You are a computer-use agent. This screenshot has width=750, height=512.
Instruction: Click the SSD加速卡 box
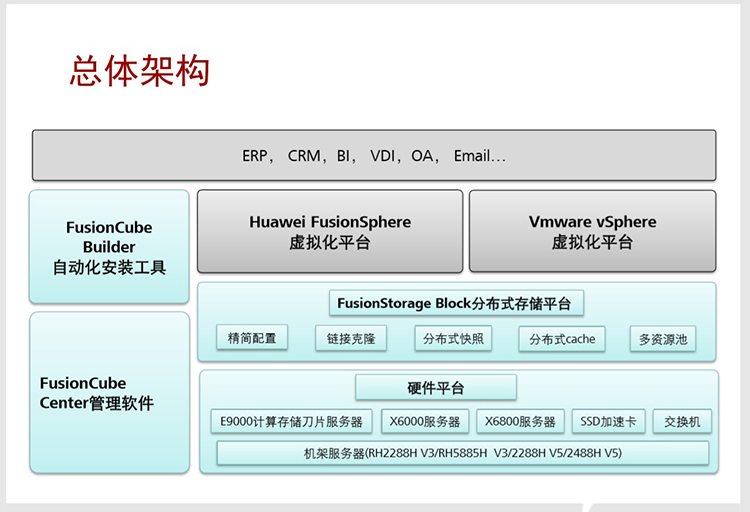point(608,422)
